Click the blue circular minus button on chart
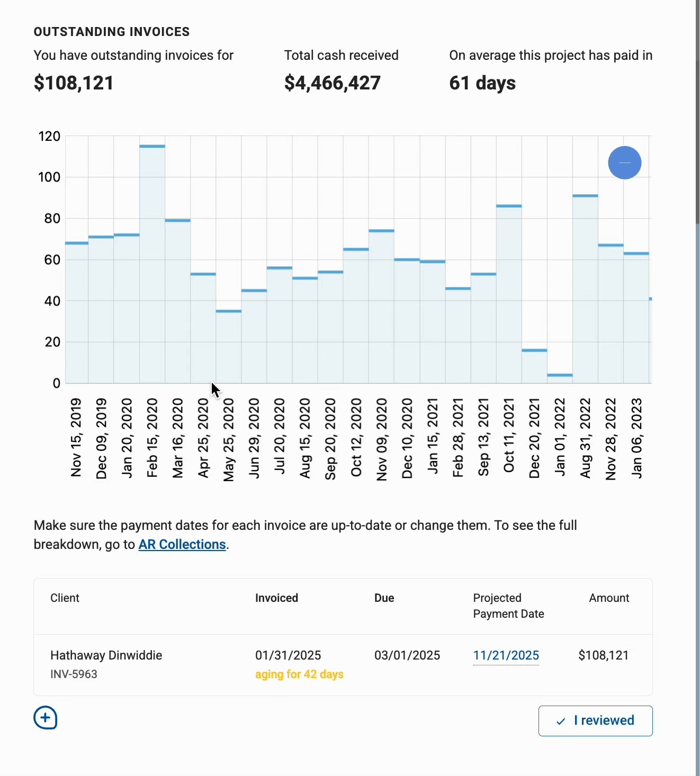700x776 pixels. pos(624,163)
